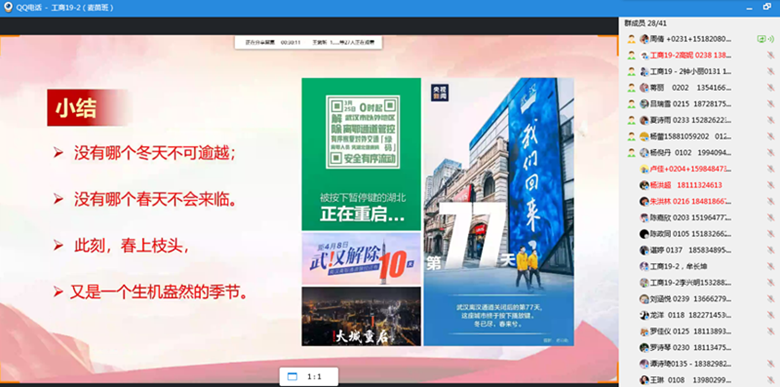The width and height of the screenshot is (780, 387).
Task: Click the muted mic icon for member 0131
Action: pyautogui.click(x=771, y=72)
